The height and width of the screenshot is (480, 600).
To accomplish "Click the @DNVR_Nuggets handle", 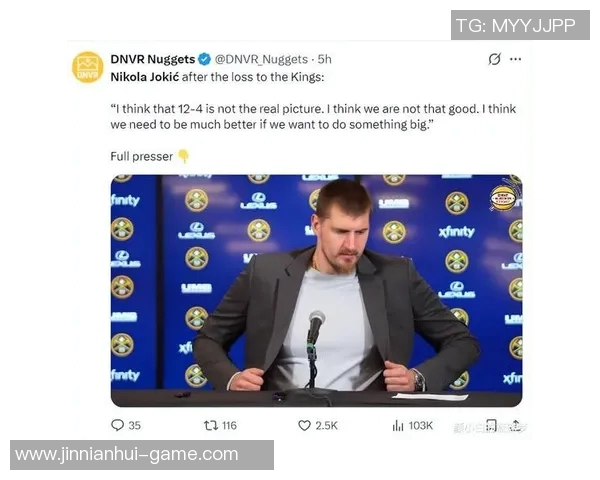I will point(261,59).
